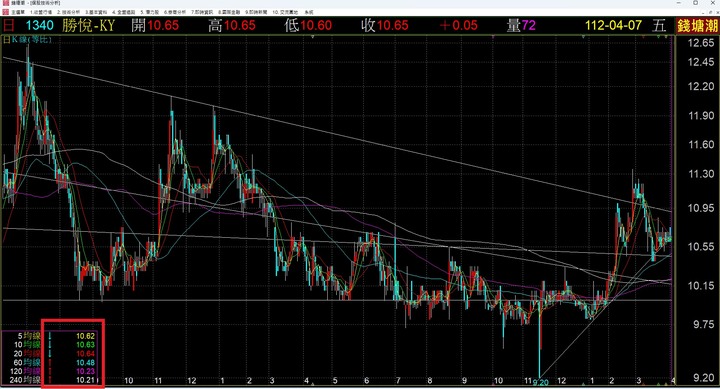720x389 pixels.
Task: Select the 10 均線 legend label
Action: click(27, 345)
